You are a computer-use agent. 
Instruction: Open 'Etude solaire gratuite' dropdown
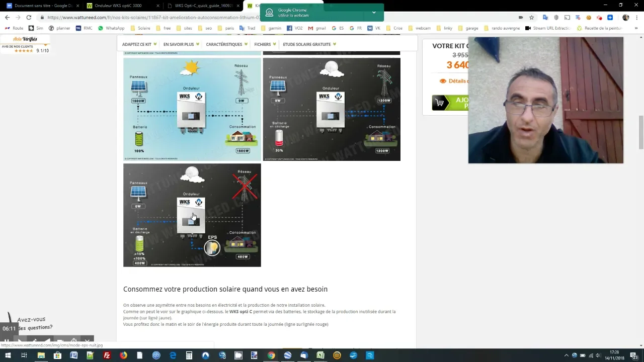pos(309,44)
